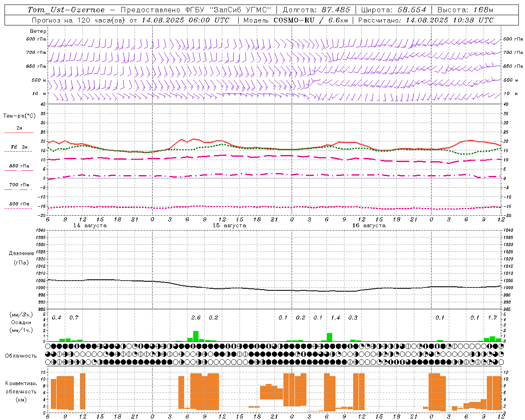Click the 3-hour precipitation value 0.4
The width and height of the screenshot is (525, 420).
[x=57, y=318]
